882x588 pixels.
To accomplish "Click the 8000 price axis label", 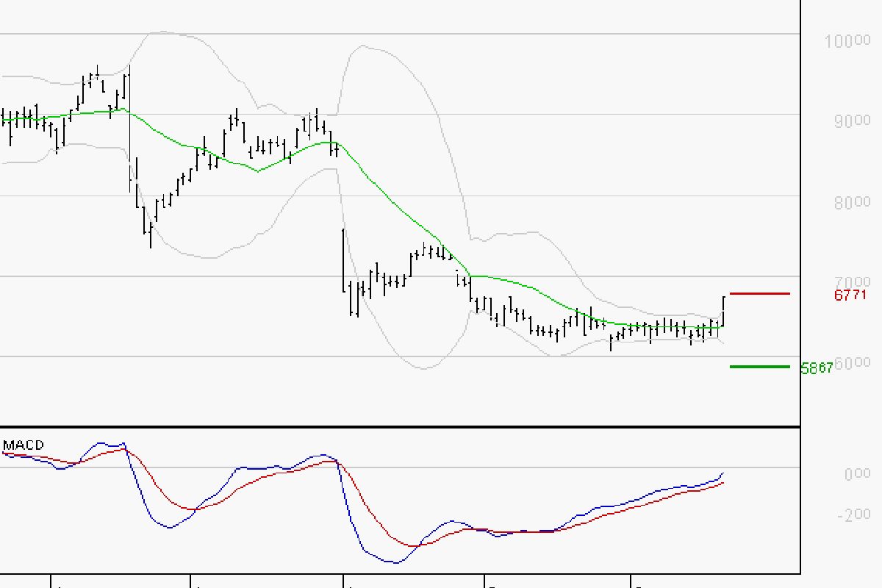I will pos(852,202).
